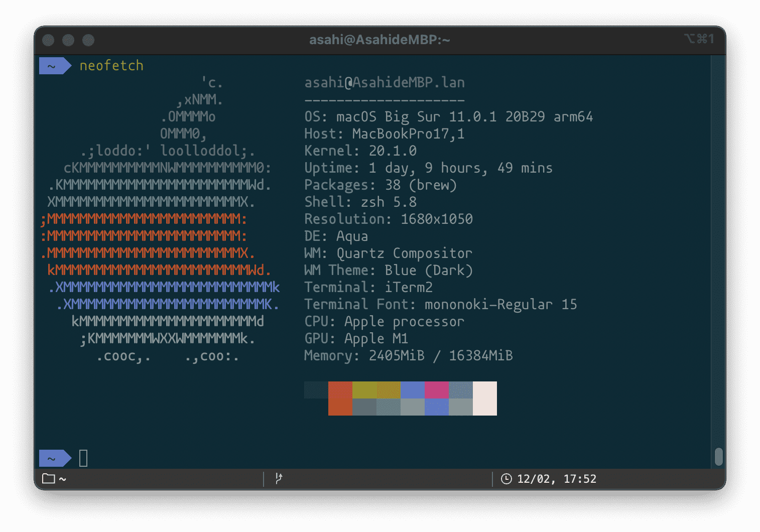This screenshot has height=532, width=760.
Task: Click the Uptime: 1 day, 9 hours line
Action: click(428, 168)
